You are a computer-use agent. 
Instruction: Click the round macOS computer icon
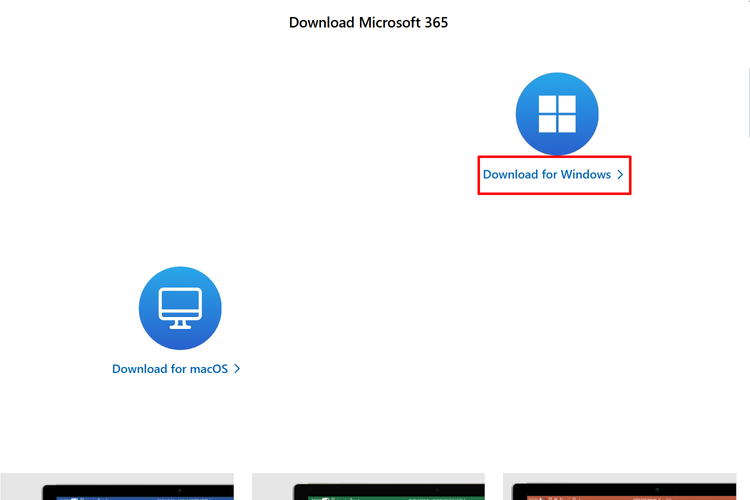click(180, 308)
